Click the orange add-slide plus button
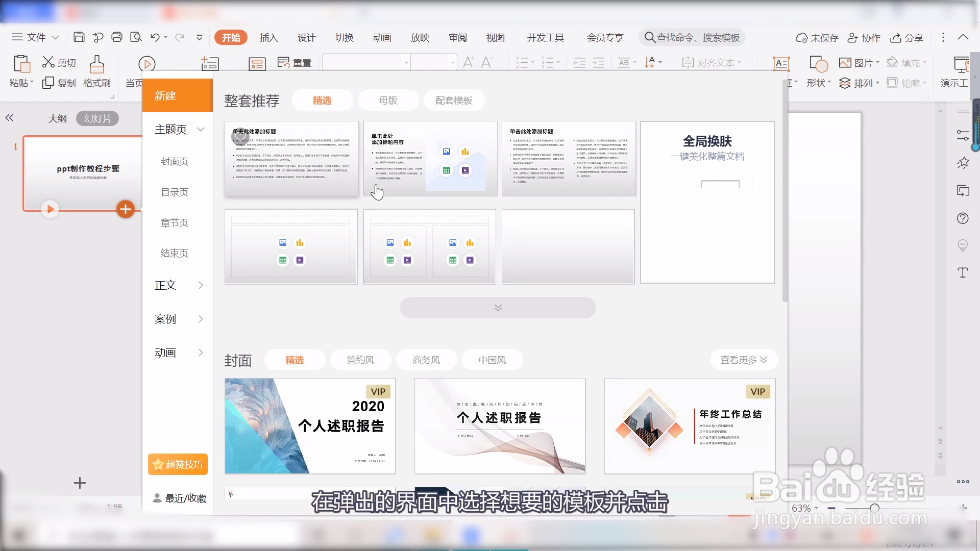The image size is (980, 551). click(126, 209)
